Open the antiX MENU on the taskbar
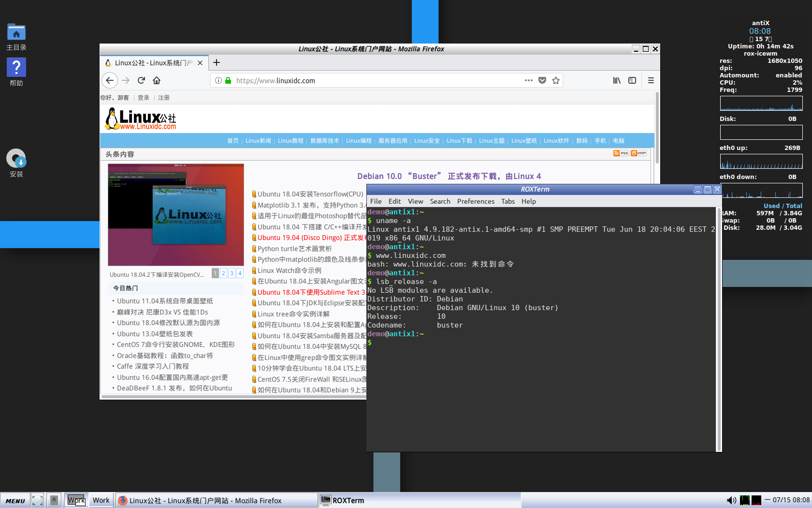This screenshot has height=508, width=812. (x=15, y=500)
